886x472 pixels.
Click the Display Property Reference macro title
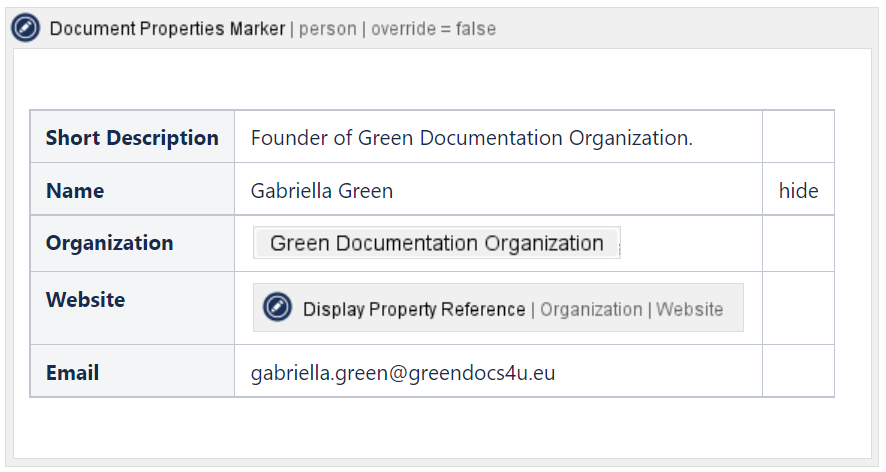(414, 309)
